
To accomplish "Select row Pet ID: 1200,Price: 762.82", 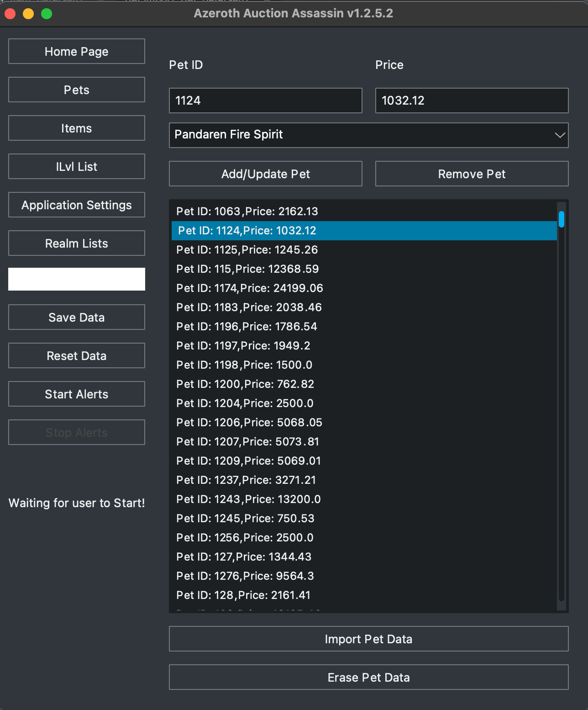I will point(364,384).
